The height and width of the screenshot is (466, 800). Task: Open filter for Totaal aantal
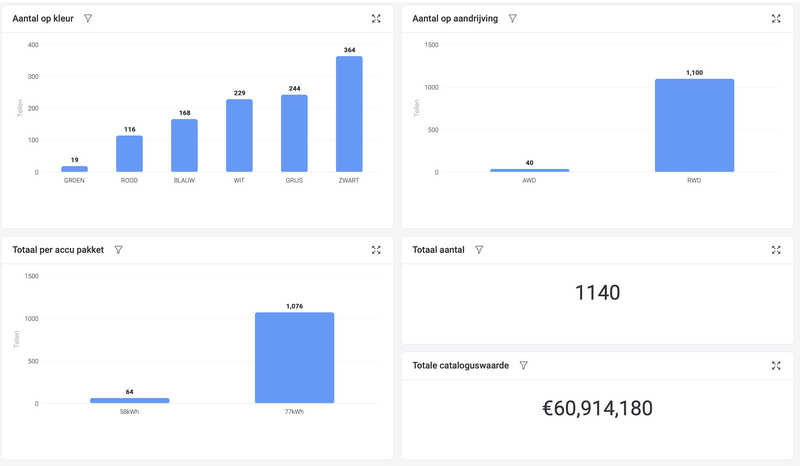[479, 250]
